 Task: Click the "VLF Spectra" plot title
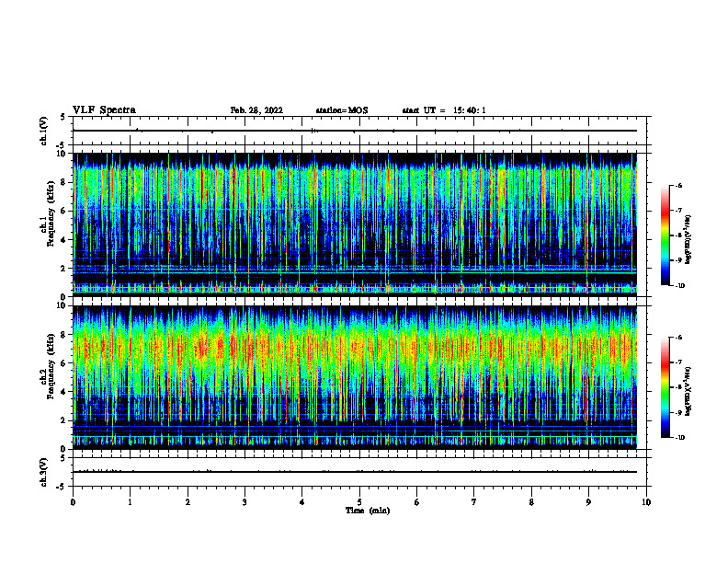pos(104,110)
